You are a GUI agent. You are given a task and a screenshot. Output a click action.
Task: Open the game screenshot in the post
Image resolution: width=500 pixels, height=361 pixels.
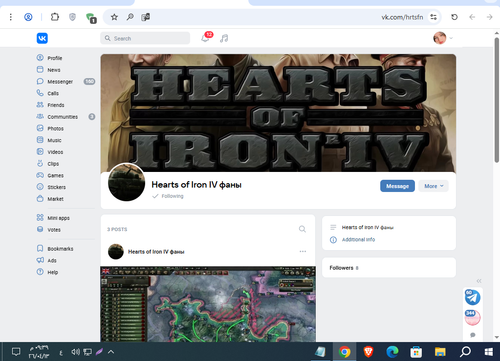[x=208, y=304]
